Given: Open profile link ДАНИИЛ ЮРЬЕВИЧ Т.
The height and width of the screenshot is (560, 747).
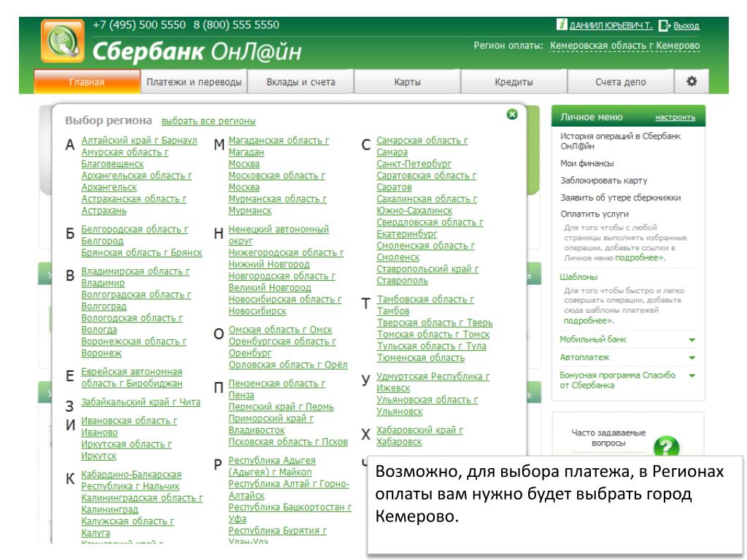Looking at the screenshot, I should [611, 26].
